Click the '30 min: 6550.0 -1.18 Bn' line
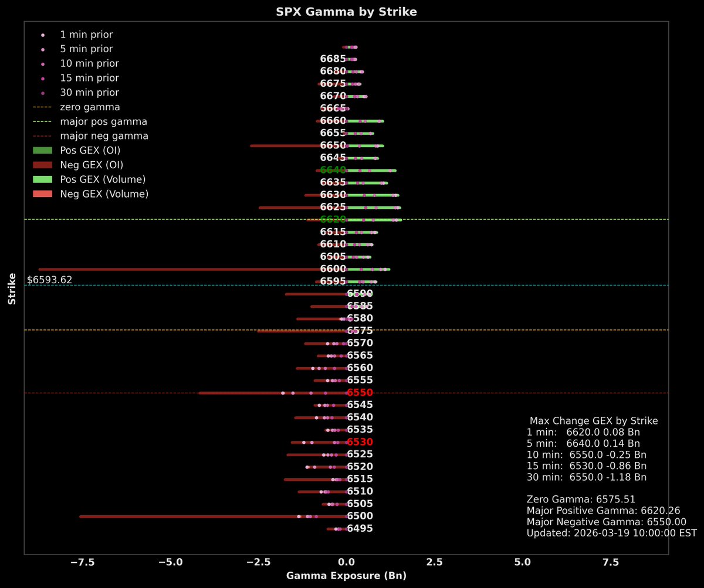 point(587,477)
